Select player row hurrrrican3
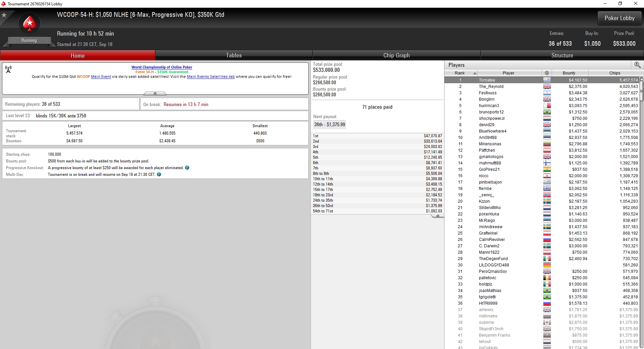 [542, 105]
